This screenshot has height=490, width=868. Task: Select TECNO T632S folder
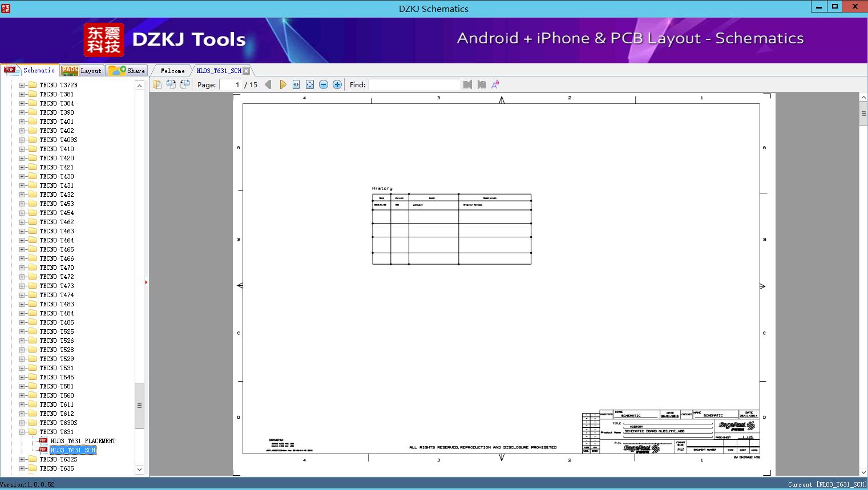[58, 459]
